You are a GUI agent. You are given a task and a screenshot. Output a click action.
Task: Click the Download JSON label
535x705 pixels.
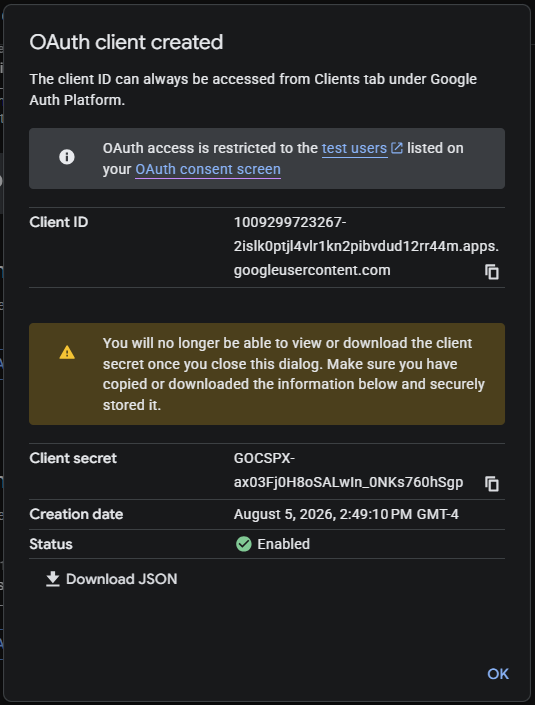click(121, 579)
